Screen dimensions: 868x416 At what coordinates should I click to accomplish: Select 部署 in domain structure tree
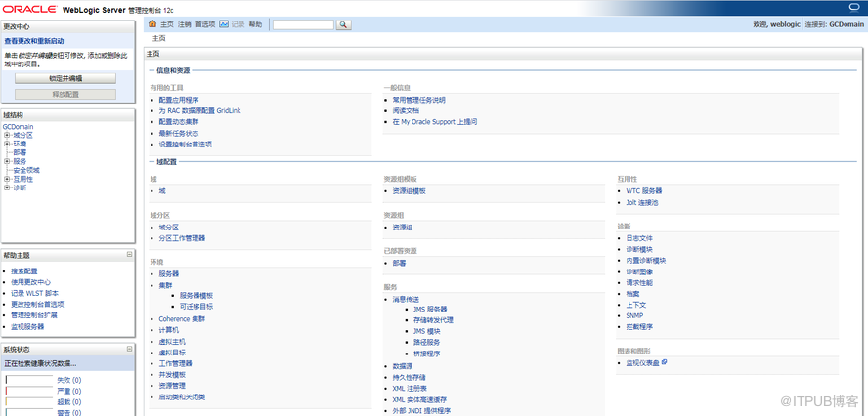click(x=20, y=152)
